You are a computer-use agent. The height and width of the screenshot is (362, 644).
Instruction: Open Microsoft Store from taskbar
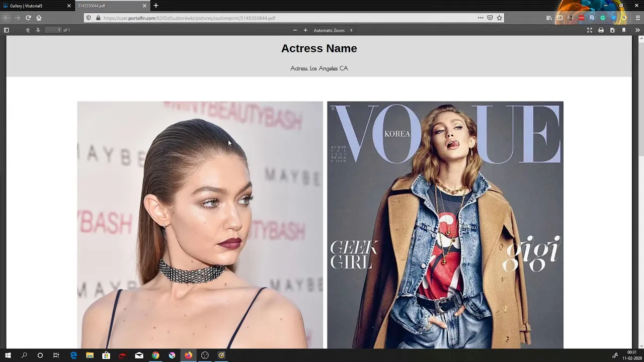pyautogui.click(x=106, y=355)
